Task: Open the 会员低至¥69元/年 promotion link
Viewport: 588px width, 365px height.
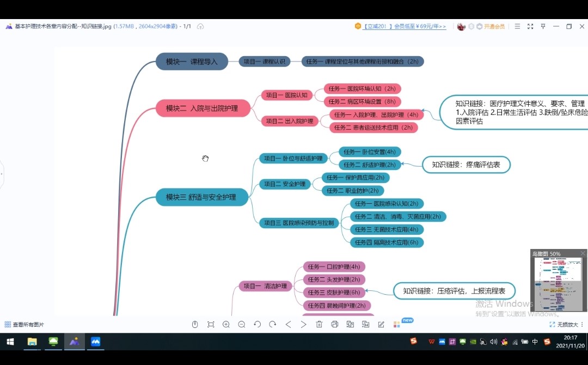Action: [x=405, y=26]
